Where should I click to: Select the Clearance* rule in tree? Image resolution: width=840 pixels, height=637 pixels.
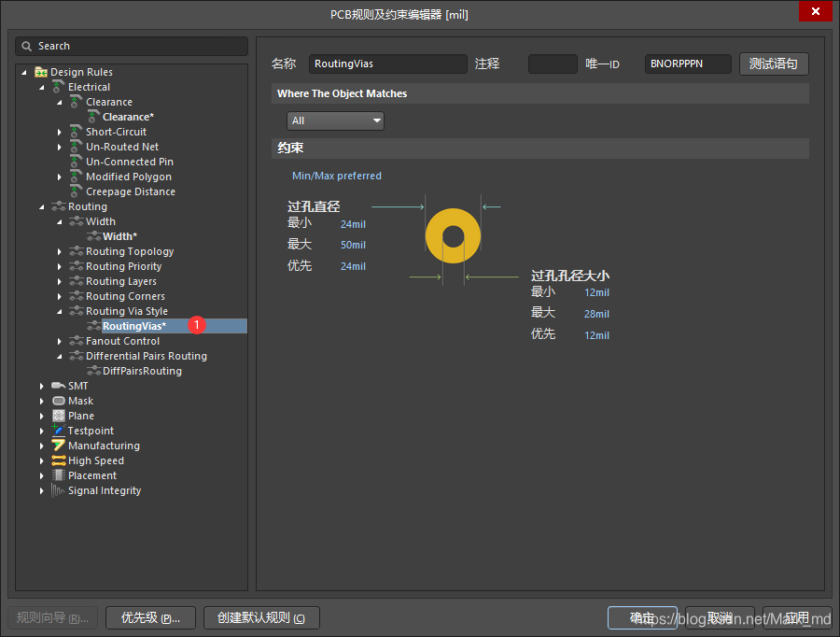pyautogui.click(x=128, y=117)
